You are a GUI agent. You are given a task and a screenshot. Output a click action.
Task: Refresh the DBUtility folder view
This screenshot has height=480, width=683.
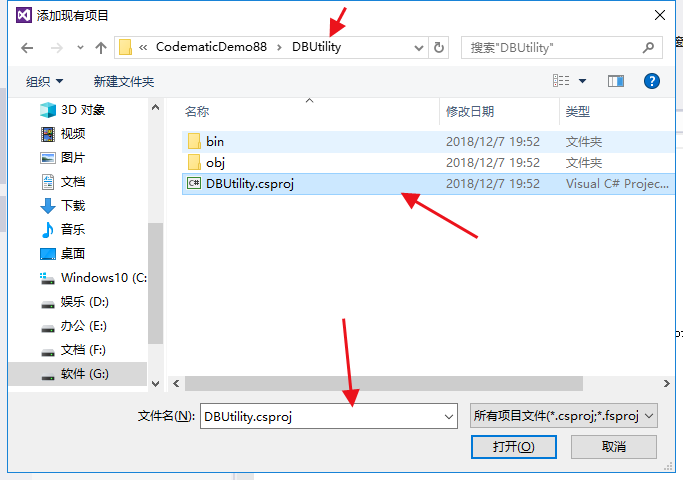pos(439,47)
